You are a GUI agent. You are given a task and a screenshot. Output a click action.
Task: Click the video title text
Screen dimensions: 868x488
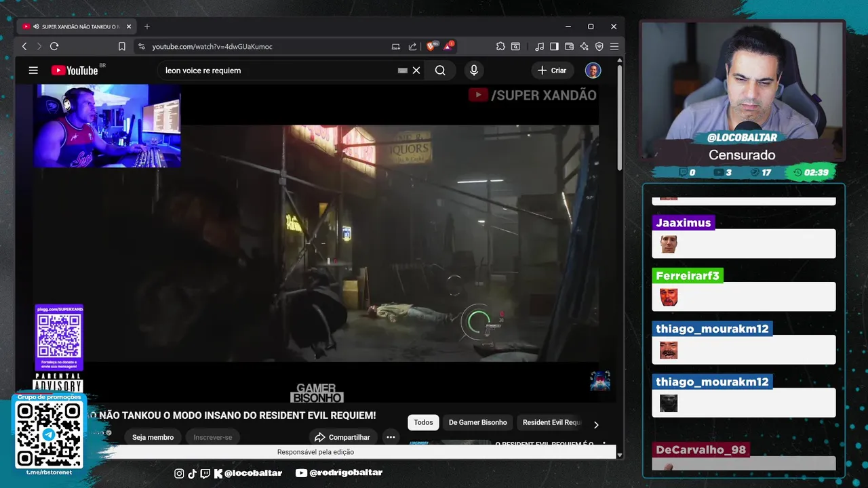[231, 415]
